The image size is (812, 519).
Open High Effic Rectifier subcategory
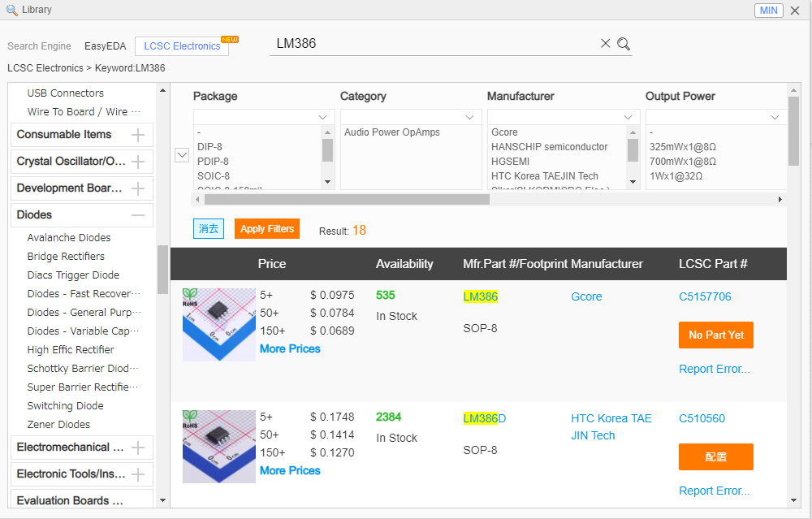(71, 349)
